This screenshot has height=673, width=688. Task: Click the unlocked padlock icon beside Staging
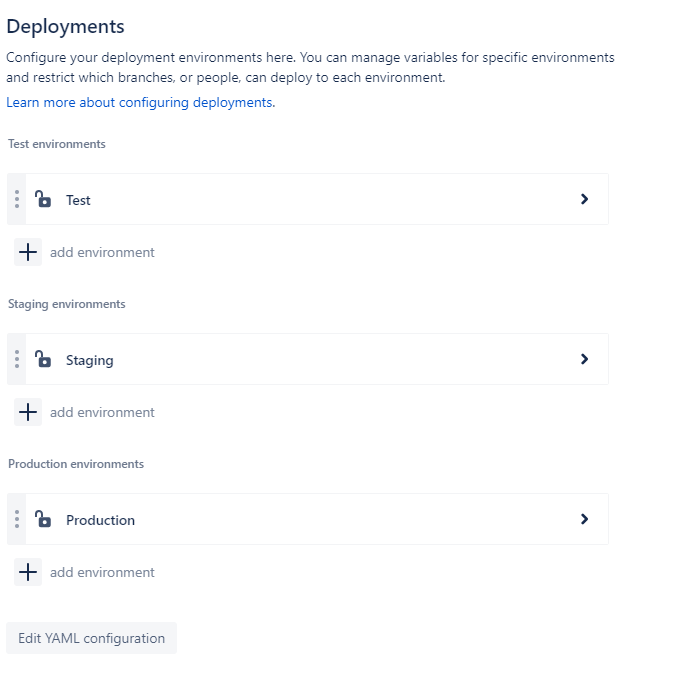43,359
